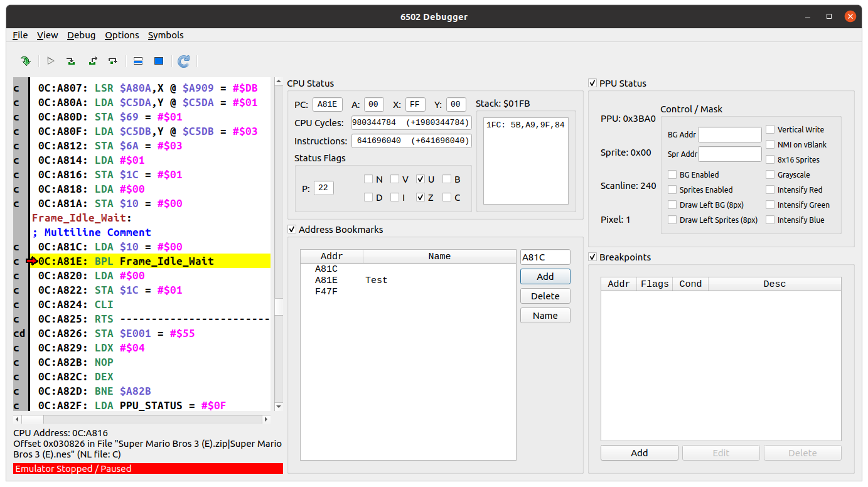Click the Step Into toolbar icon
The width and height of the screenshot is (868, 487).
click(71, 61)
